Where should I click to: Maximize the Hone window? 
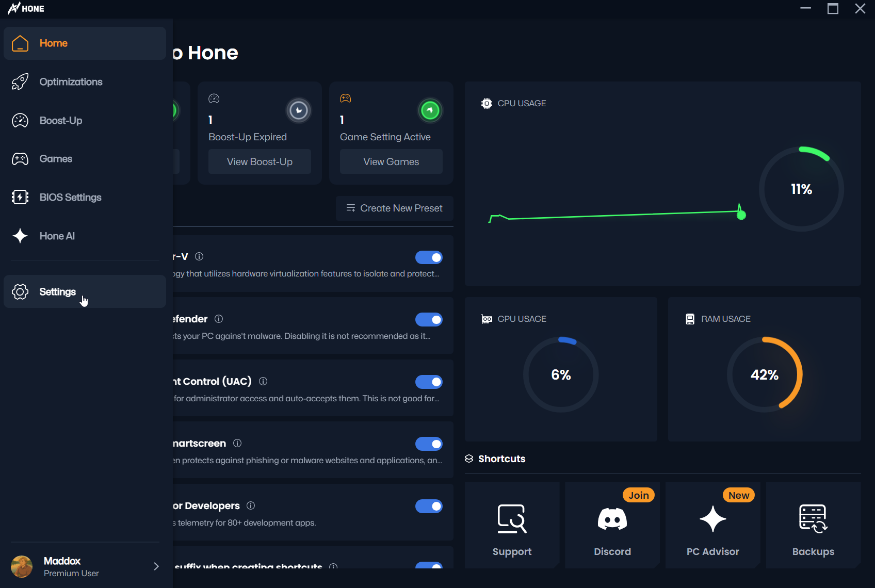(x=833, y=8)
